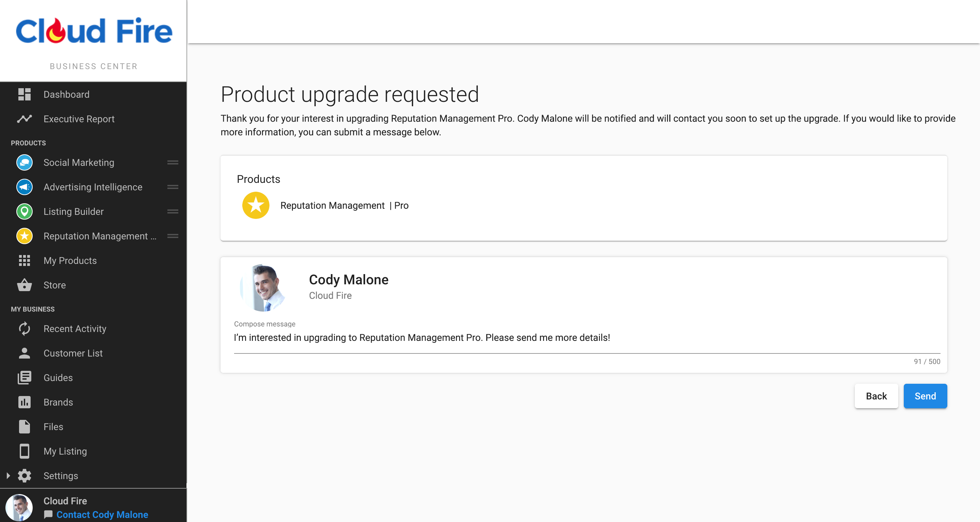Open the Settings menu item
980x522 pixels.
coord(93,476)
